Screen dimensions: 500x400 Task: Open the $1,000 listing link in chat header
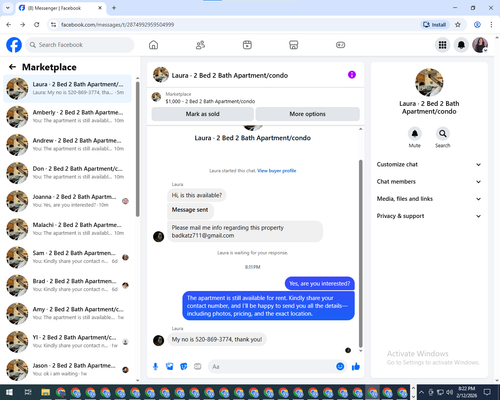pos(210,101)
